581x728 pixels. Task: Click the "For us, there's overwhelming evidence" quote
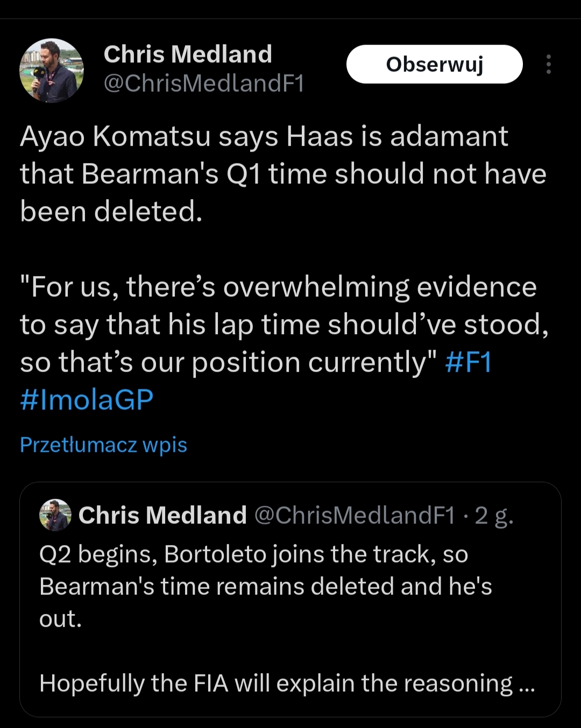pyautogui.click(x=278, y=287)
